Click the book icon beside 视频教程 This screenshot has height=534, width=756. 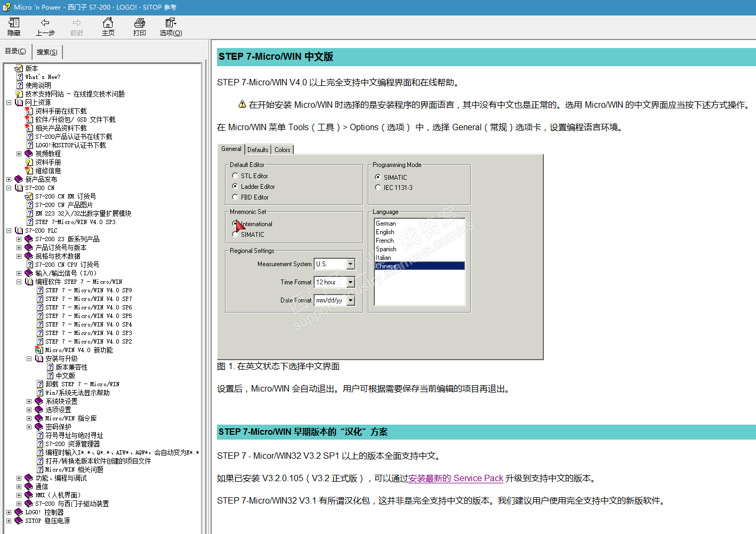pyautogui.click(x=29, y=154)
